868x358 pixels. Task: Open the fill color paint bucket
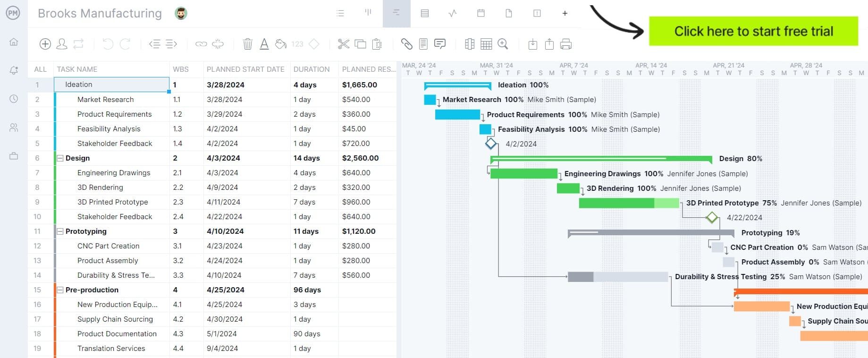coord(281,44)
